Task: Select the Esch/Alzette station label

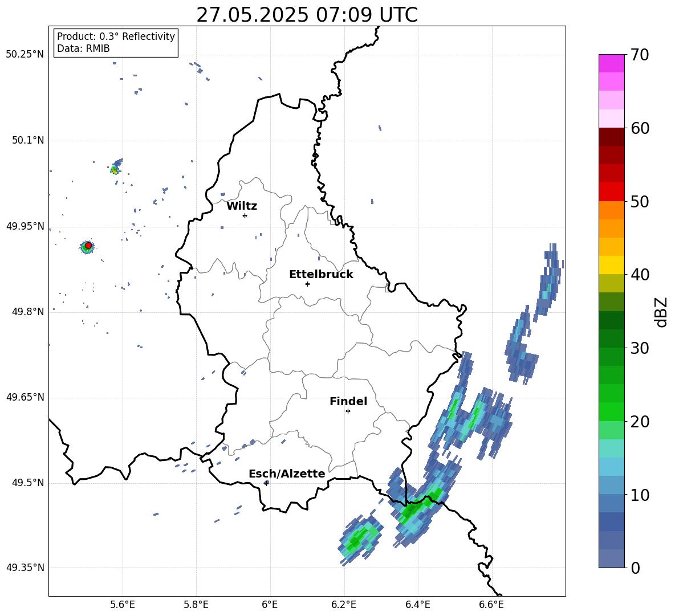Action: pos(287,474)
